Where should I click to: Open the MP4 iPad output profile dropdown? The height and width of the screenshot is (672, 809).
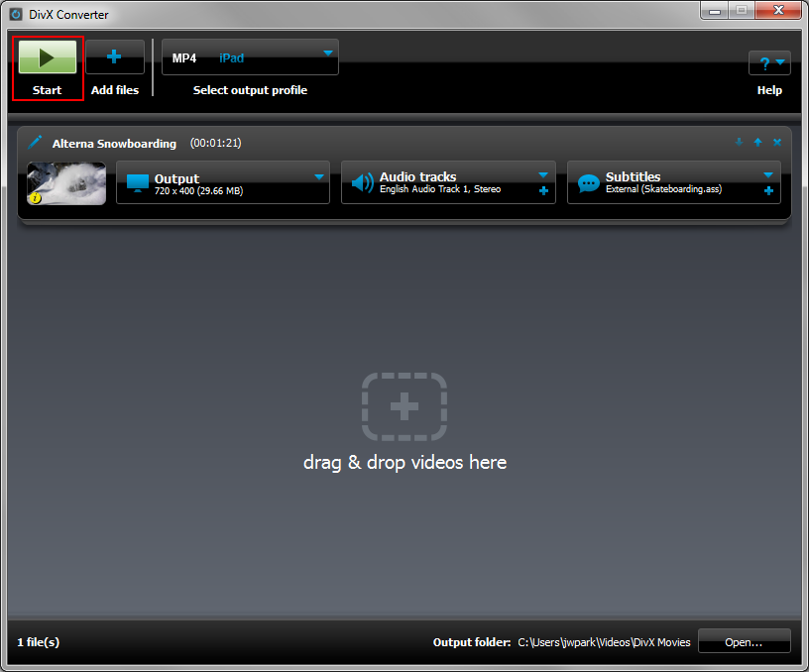click(250, 57)
